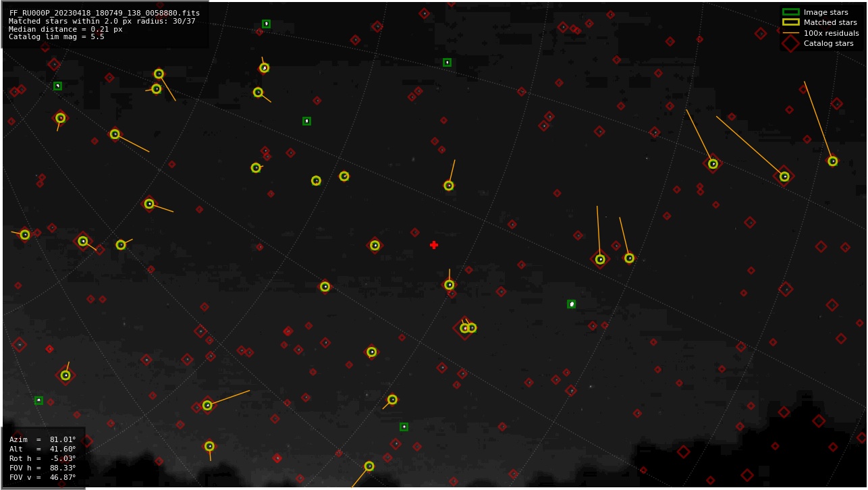Select the '100x residuals' legend label
868x490 pixels.
pyautogui.click(x=831, y=33)
